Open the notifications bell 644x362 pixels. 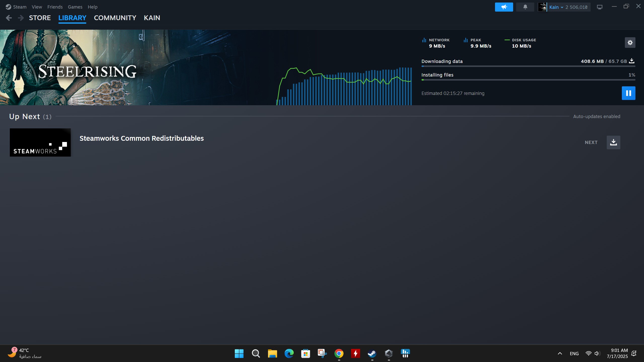point(525,7)
